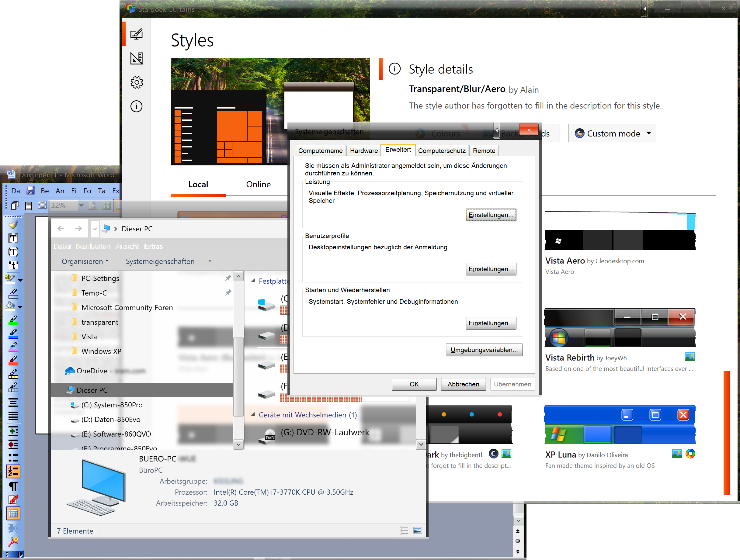Open the Ansicht menu in Explorer
The width and height of the screenshot is (740, 560).
[x=127, y=246]
